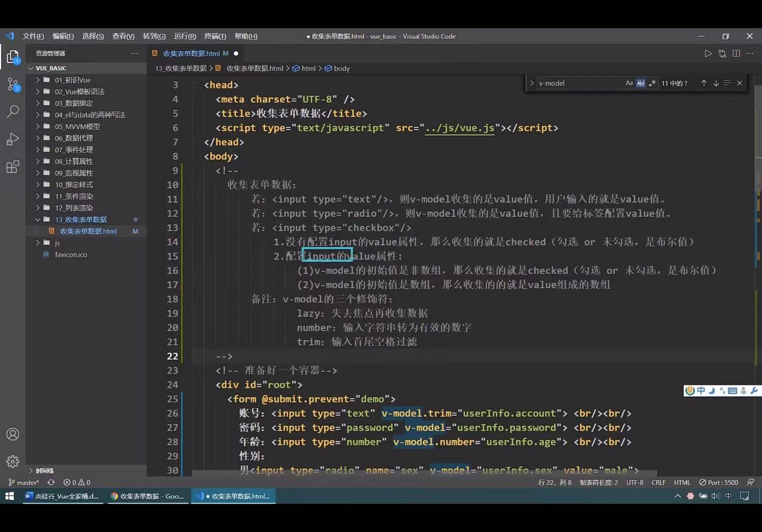762x532 pixels.
Task: Toggle find in selection
Action: click(727, 83)
